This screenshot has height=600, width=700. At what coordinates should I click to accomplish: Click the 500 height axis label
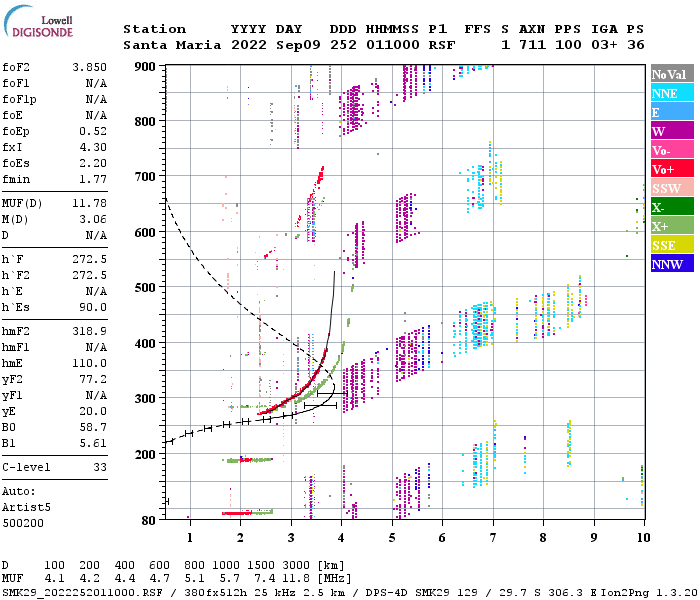pos(145,288)
